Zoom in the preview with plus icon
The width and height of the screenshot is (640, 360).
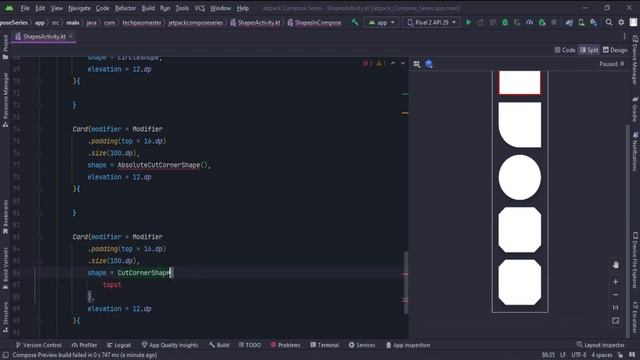[x=616, y=282]
